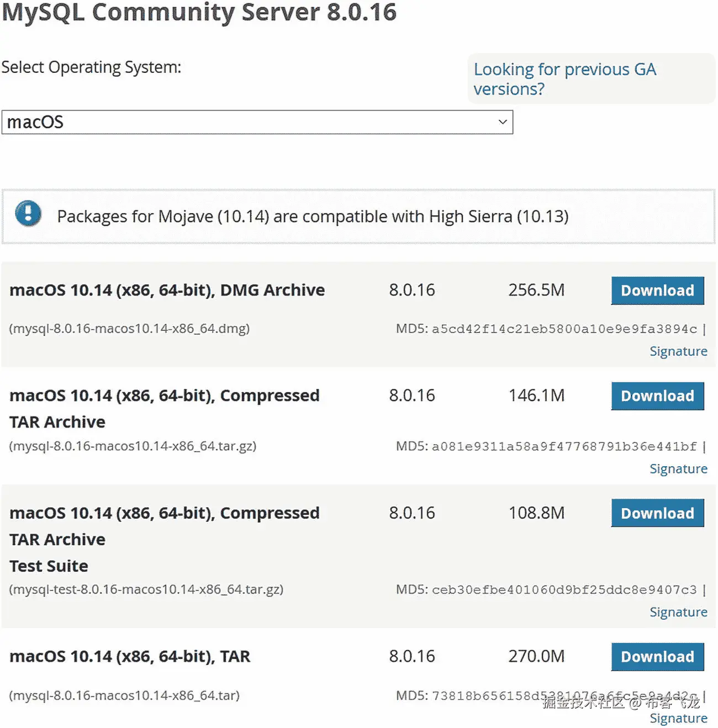Click the dropdown chevron arrow
This screenshot has height=728, width=718.
coord(503,122)
